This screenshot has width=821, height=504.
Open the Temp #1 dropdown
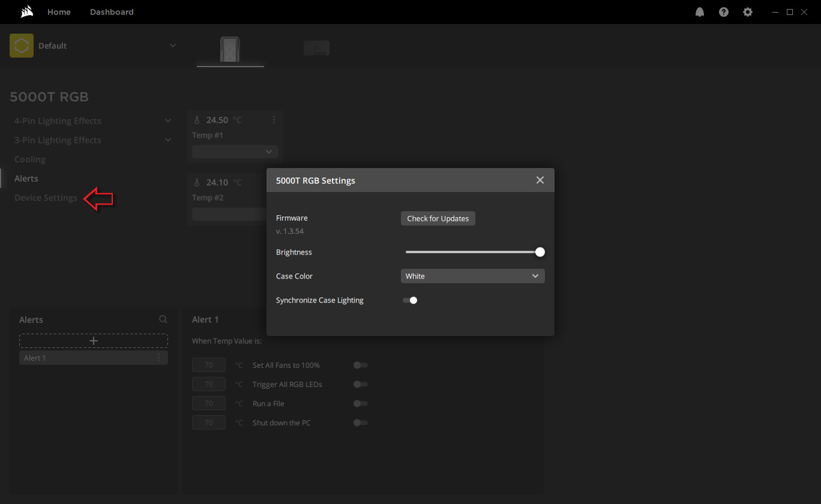[x=235, y=152]
